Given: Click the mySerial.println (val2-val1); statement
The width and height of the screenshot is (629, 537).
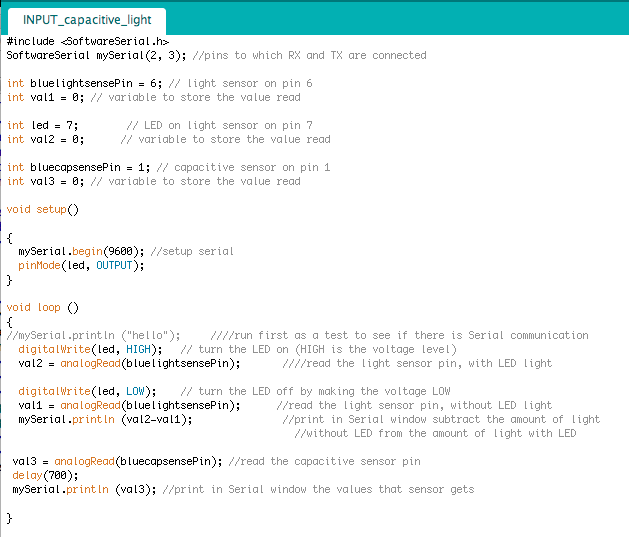Looking at the screenshot, I should [105, 419].
